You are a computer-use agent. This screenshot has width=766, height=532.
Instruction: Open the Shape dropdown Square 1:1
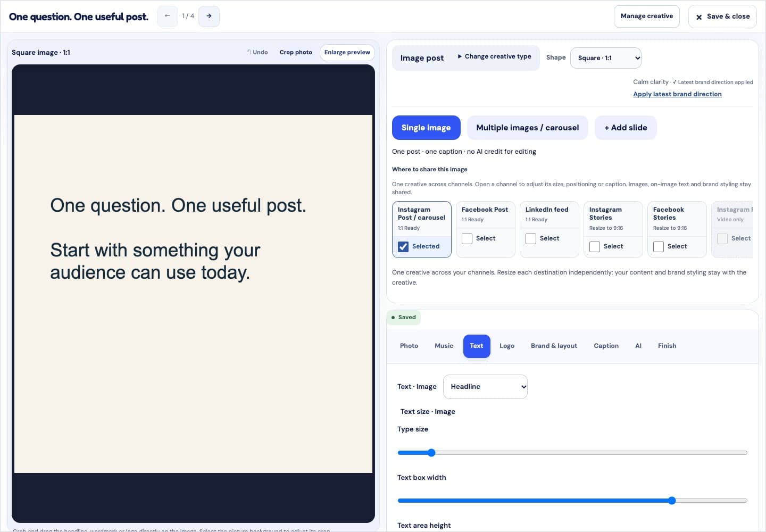tap(606, 58)
